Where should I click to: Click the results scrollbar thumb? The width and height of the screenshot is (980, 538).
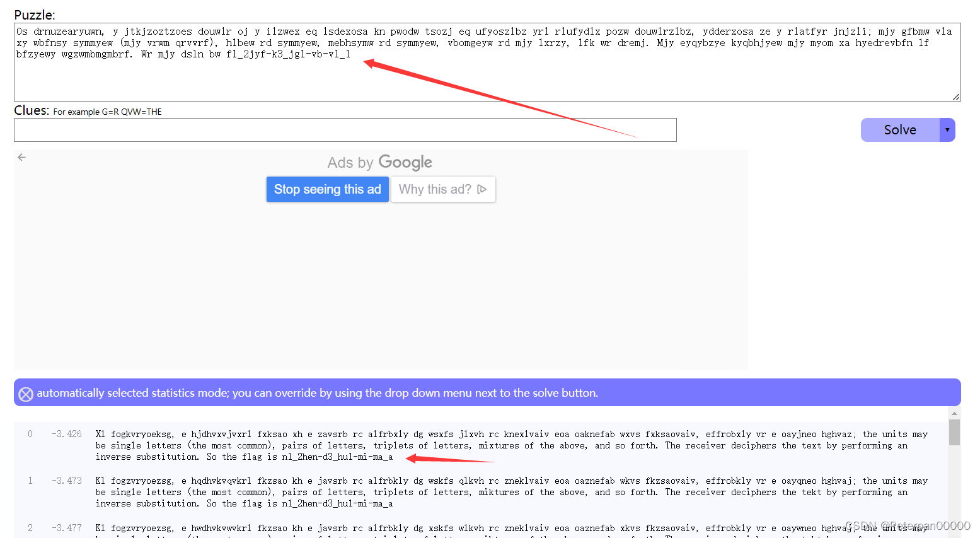[x=954, y=433]
